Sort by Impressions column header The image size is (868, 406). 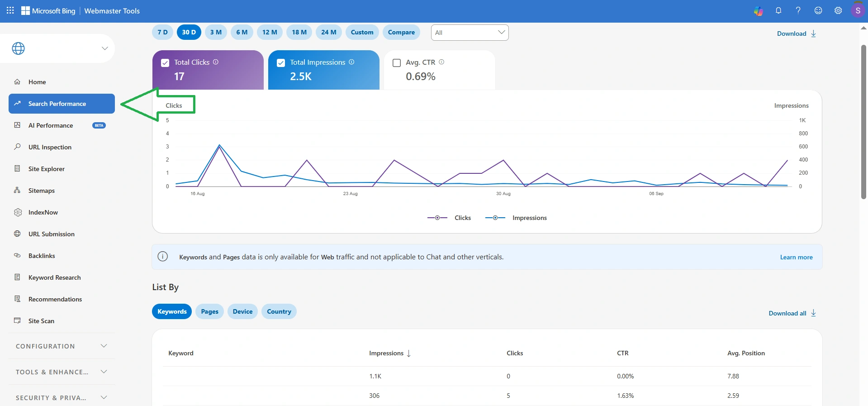pos(389,353)
